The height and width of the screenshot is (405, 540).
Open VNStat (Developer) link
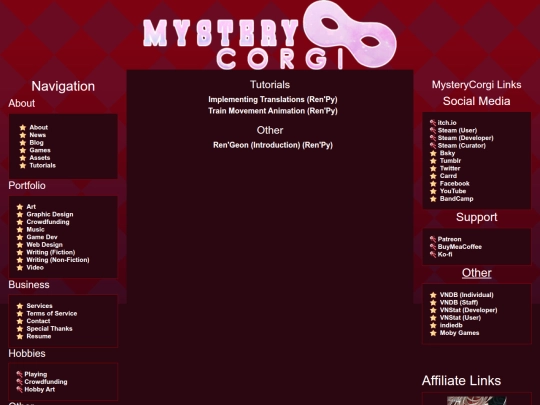pos(468,310)
